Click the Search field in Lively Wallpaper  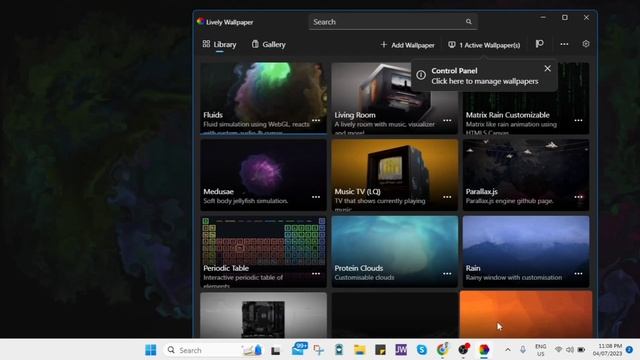point(393,22)
